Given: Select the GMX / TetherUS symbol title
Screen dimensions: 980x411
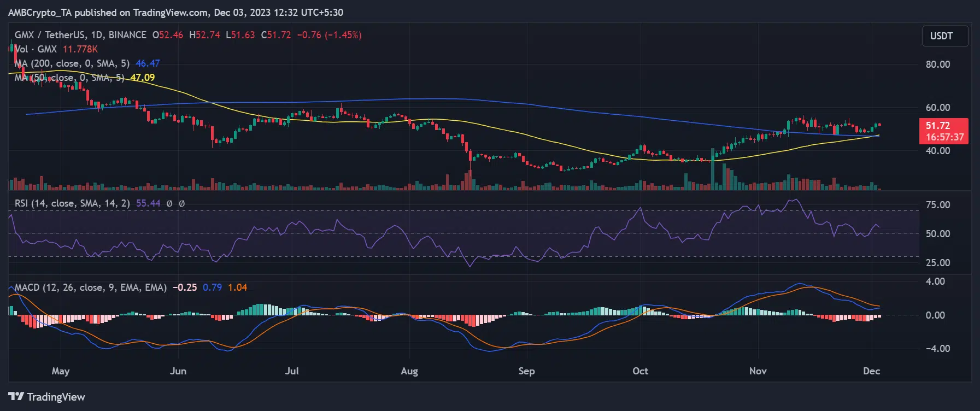Looking at the screenshot, I should 80,35.
